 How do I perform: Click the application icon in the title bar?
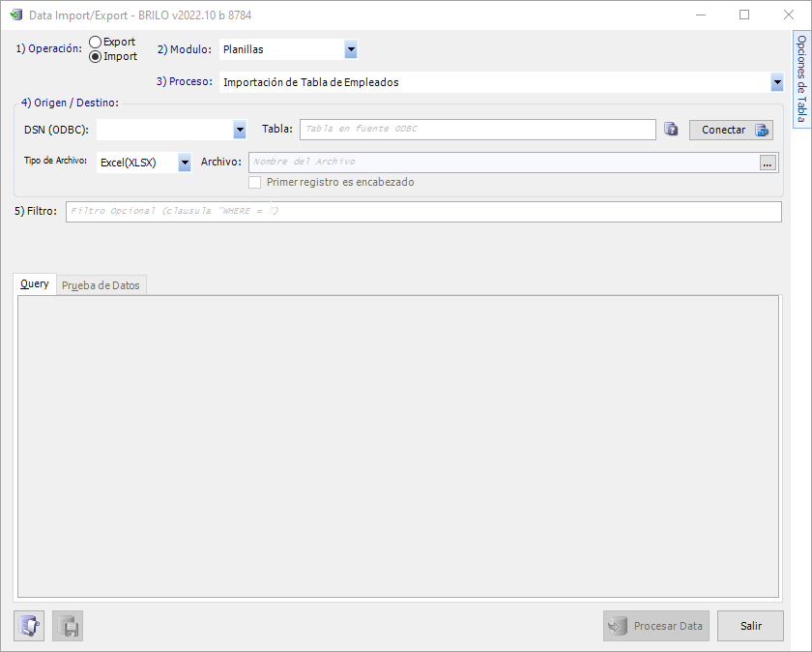tap(15, 15)
